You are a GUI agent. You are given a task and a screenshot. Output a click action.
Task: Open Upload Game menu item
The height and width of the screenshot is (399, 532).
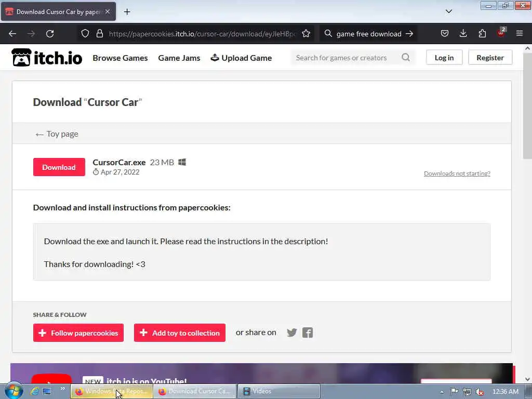click(x=241, y=58)
